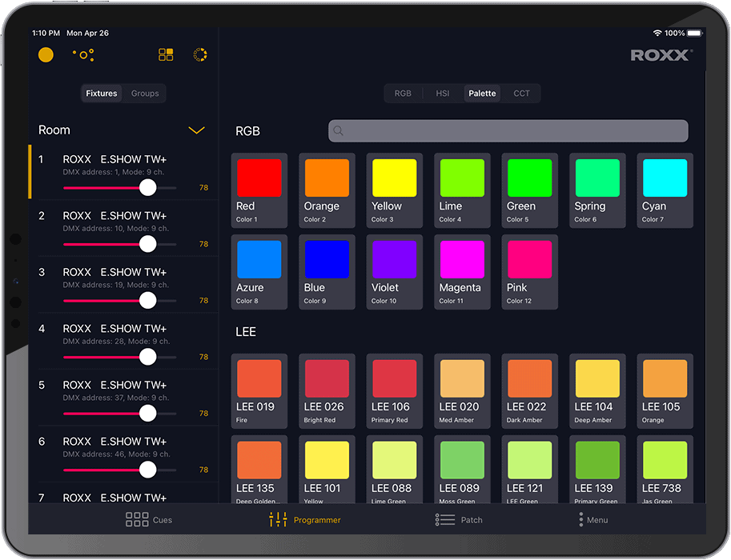The height and width of the screenshot is (560, 731).
Task: Select fixture 1 ROXX E.SHOW TW+
Action: pos(123,172)
